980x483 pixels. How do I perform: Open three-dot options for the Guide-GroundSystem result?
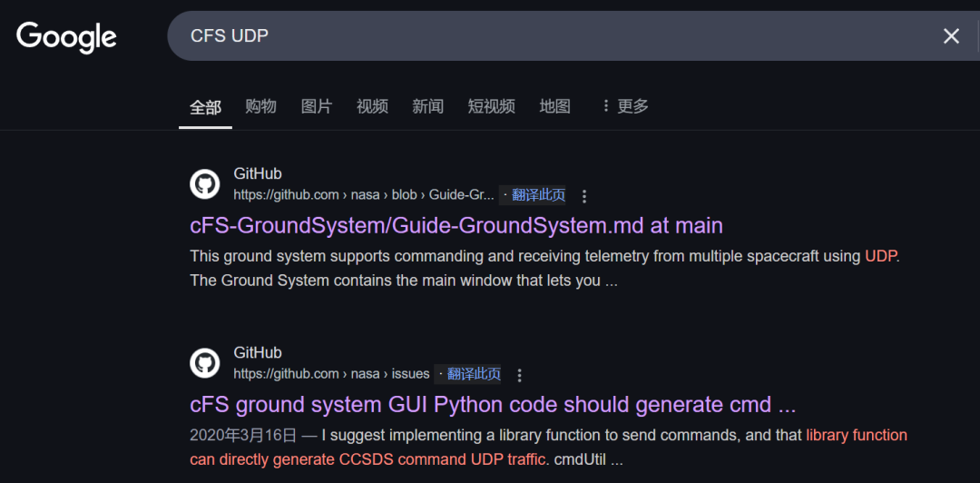click(584, 196)
